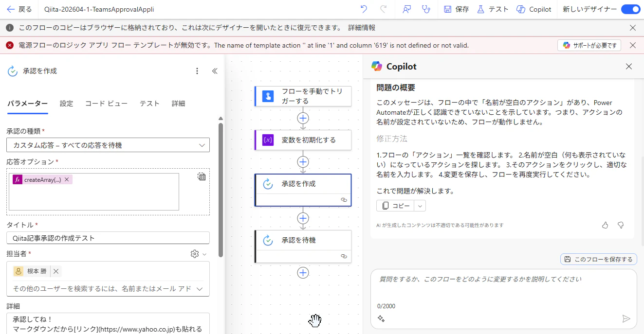
Task: Select the 変数を初期化する action card
Action: click(303, 140)
